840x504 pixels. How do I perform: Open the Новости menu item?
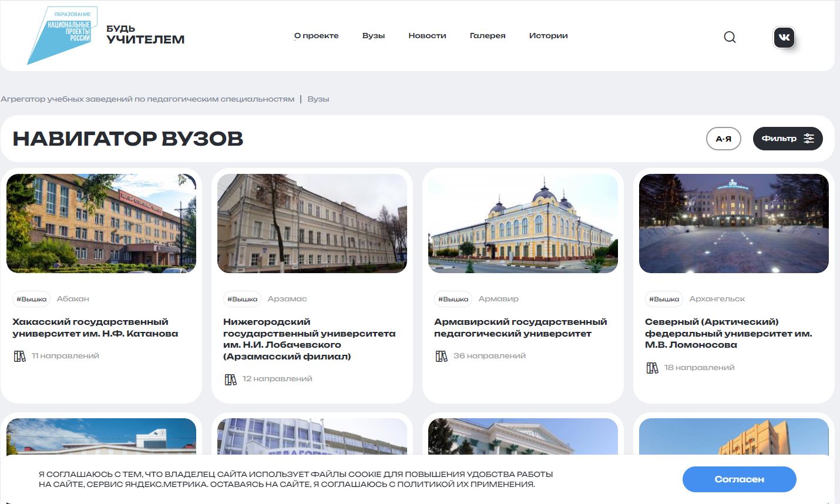pos(427,36)
